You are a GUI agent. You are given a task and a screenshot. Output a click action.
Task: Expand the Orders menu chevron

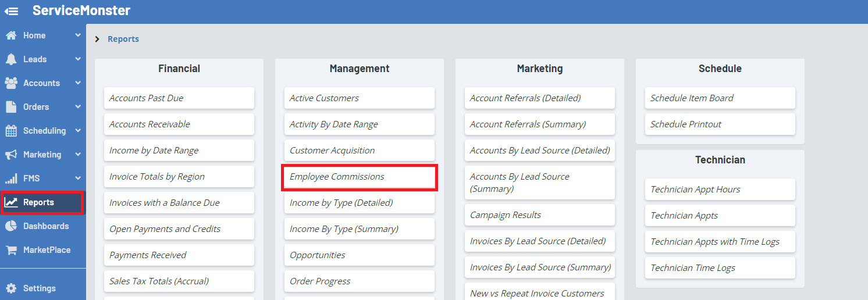pyautogui.click(x=78, y=107)
